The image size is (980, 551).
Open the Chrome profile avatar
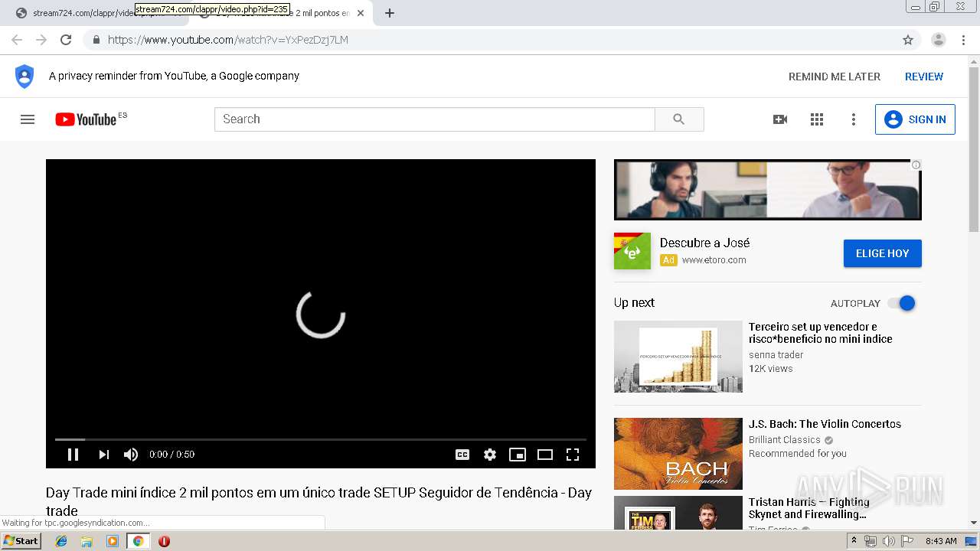pos(939,40)
